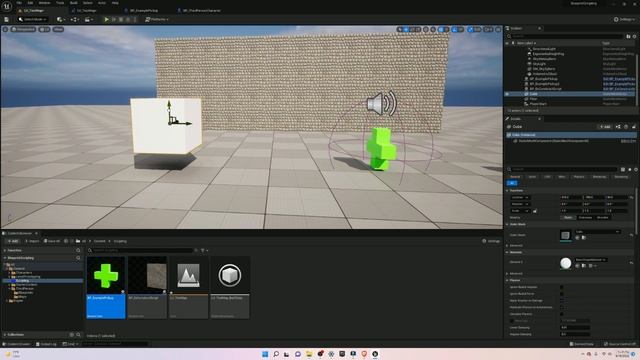Select the speaker audio actor in viewport

coord(381,103)
